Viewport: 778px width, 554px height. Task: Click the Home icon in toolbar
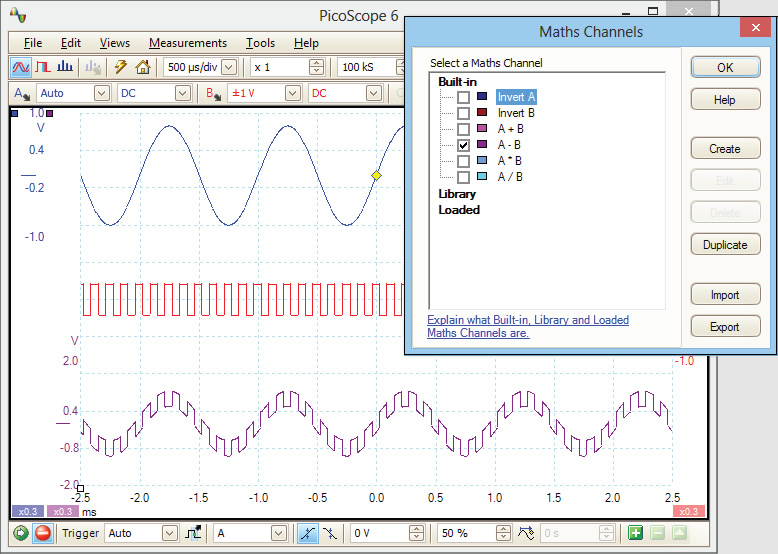(143, 67)
